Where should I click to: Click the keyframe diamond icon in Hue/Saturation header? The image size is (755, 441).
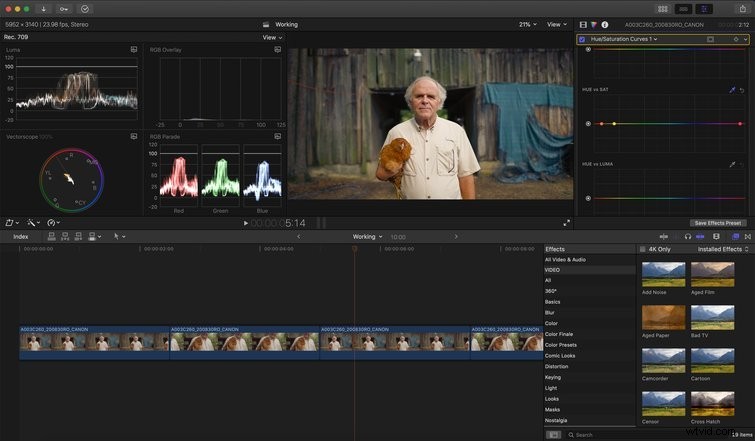pos(736,39)
